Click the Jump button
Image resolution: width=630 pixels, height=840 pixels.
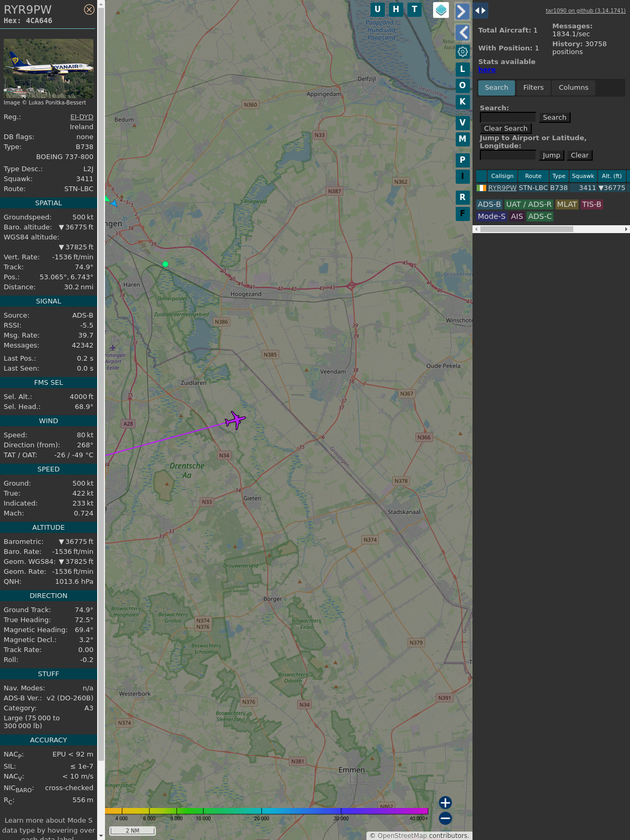point(551,155)
